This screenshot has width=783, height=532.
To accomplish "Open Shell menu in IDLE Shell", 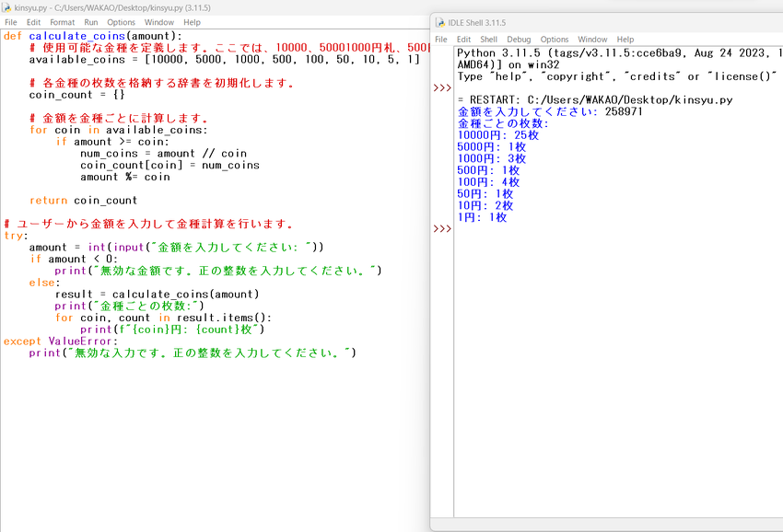I will click(x=488, y=40).
